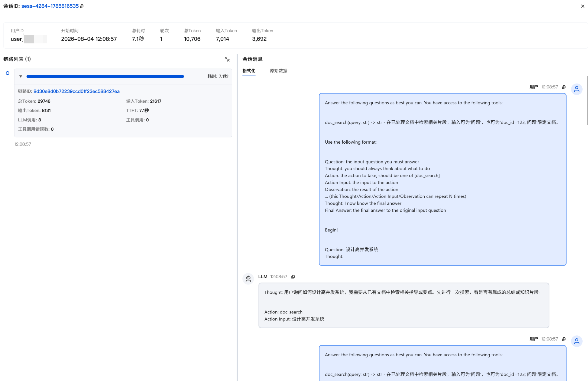Click the 工具调用错误数: 0 entry
Viewport: 588px width, 381px height.
click(x=36, y=129)
